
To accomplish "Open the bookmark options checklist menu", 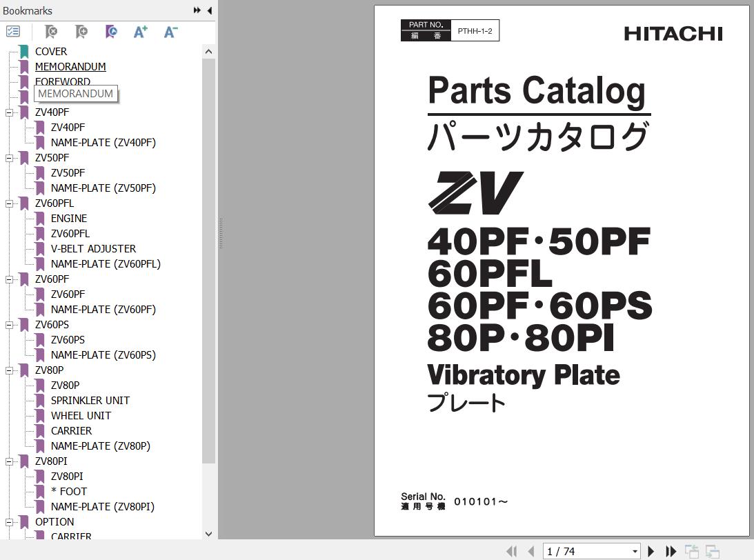I will (x=13, y=32).
